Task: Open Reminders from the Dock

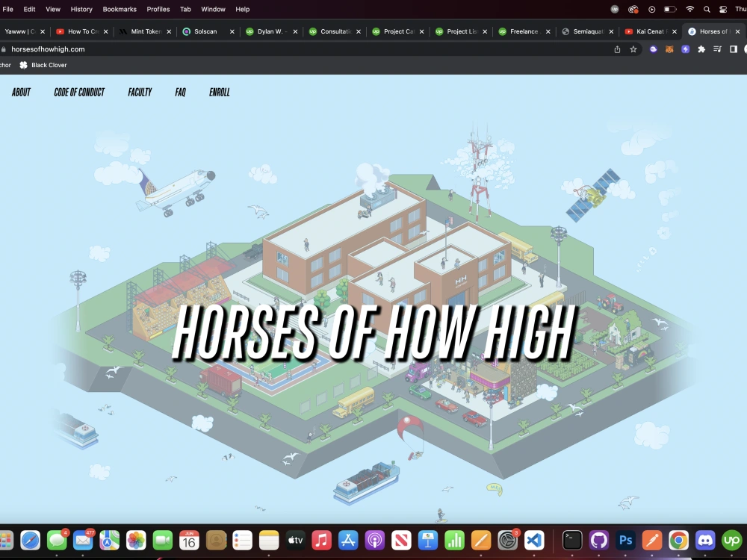Action: pyautogui.click(x=242, y=541)
